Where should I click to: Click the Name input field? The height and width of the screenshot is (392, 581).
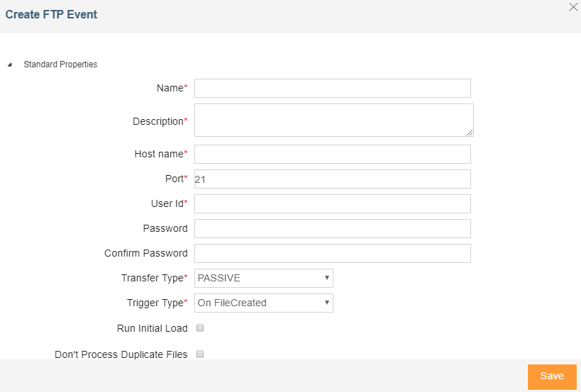point(332,88)
